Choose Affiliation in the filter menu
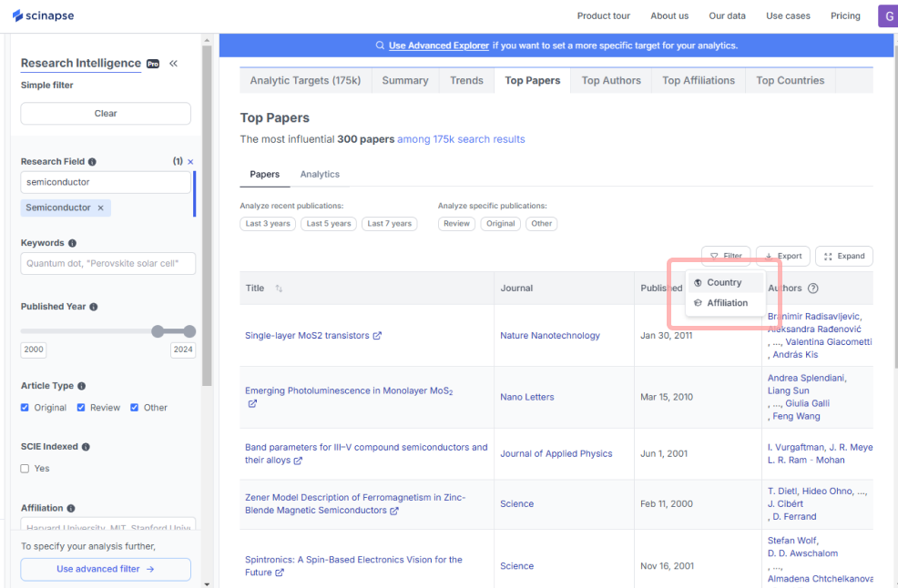This screenshot has width=898, height=588. [726, 303]
